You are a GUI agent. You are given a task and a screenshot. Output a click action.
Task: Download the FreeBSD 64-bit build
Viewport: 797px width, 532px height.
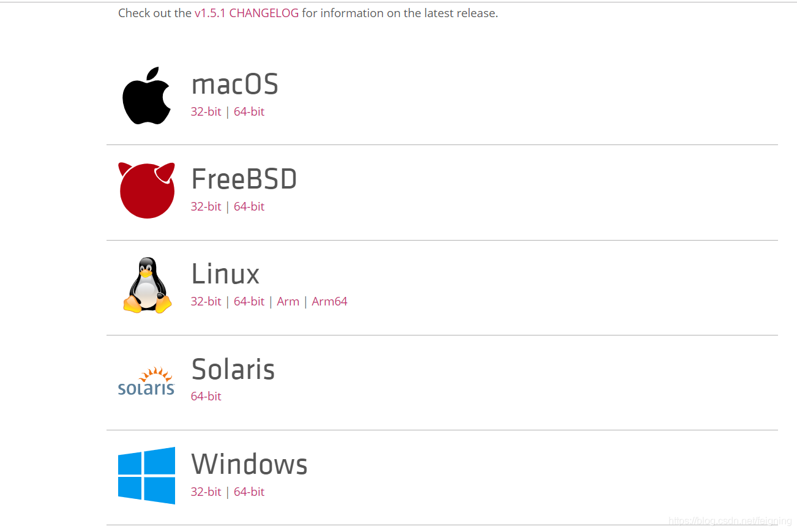point(249,206)
